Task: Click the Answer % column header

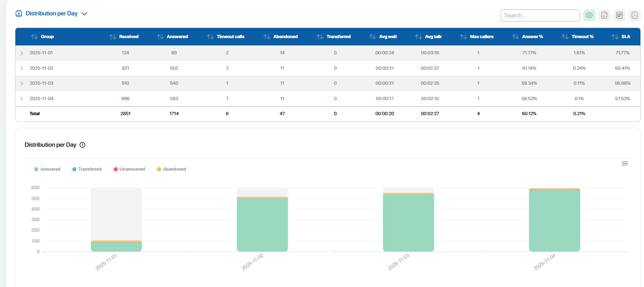Action: pyautogui.click(x=532, y=37)
